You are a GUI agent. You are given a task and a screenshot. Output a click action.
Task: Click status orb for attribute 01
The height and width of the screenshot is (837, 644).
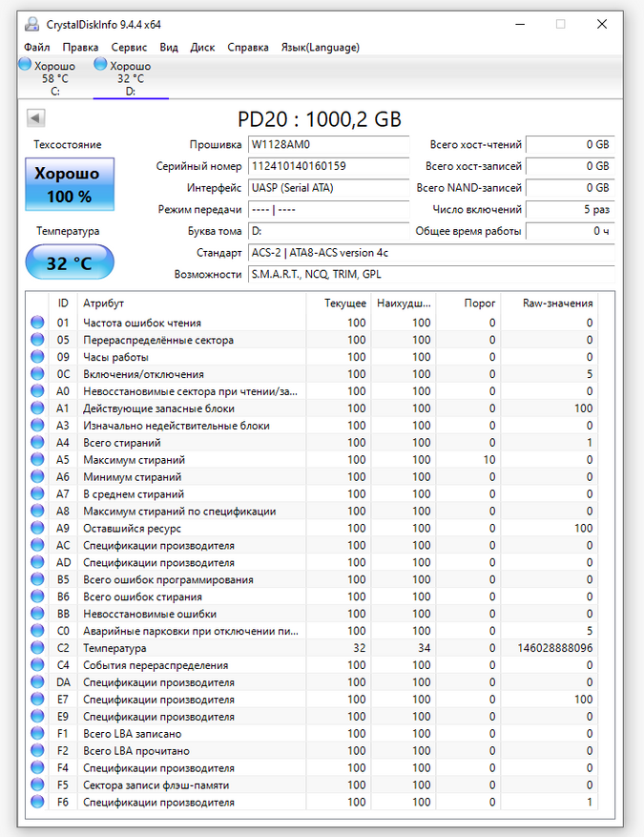click(37, 323)
